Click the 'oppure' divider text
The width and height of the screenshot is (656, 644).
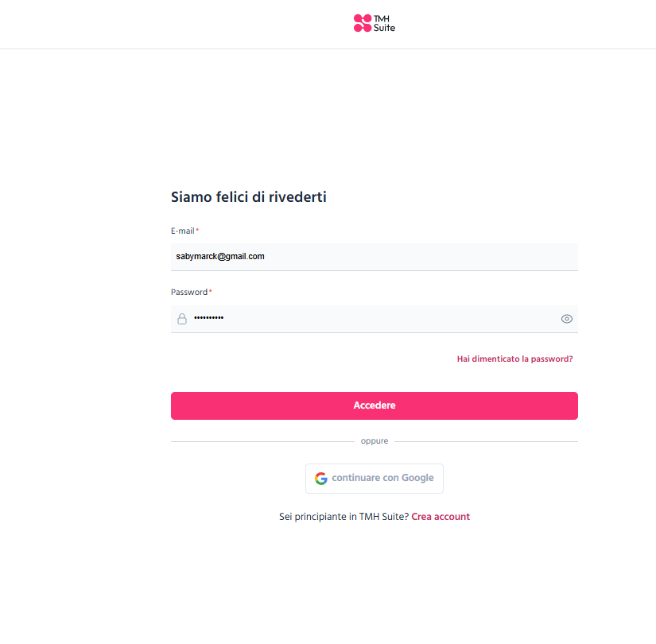coord(375,441)
